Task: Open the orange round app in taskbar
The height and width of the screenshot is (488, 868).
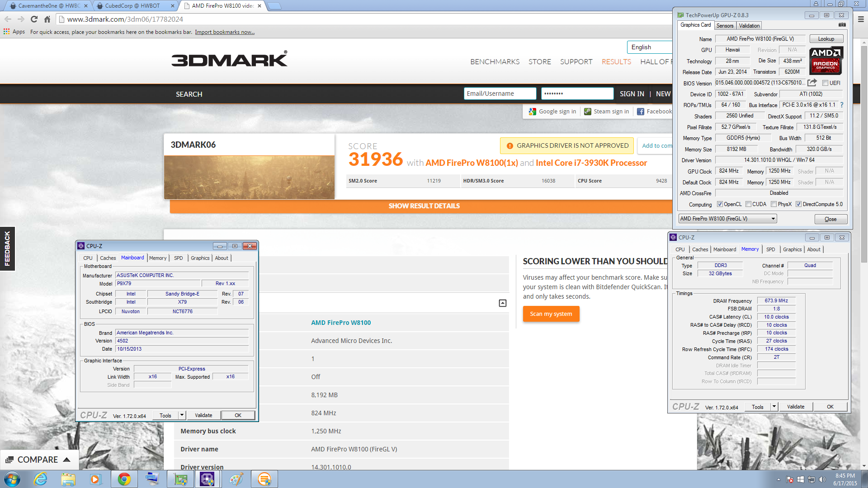Action: [264, 479]
